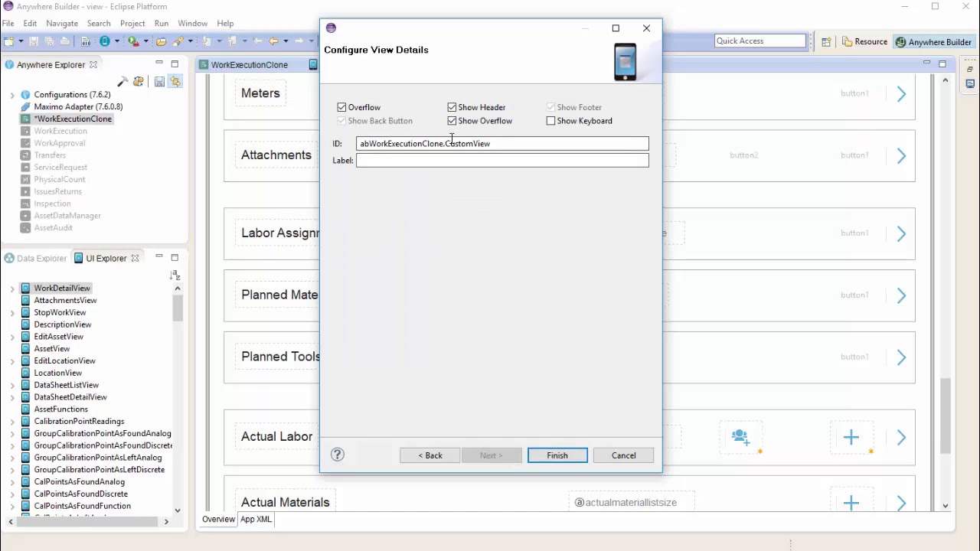Click the back arrow navigation toolbar icon
Screen dimensions: 980x551
[x=273, y=41]
